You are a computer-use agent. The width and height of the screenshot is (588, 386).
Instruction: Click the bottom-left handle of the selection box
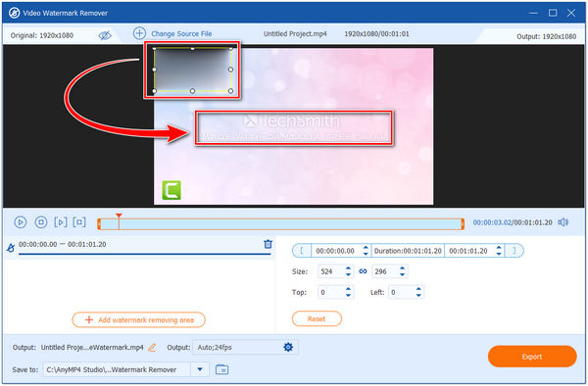click(x=154, y=91)
